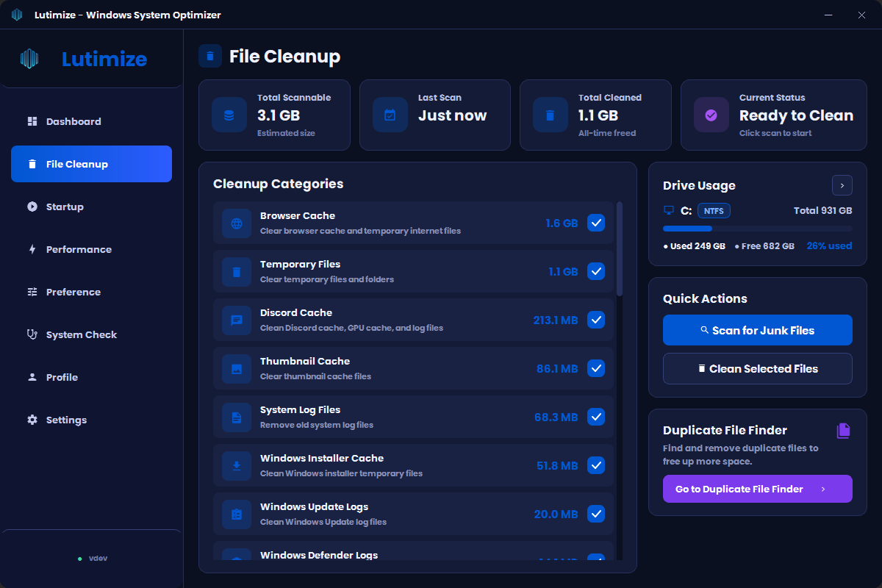Click the Total Cleaned trash icon

550,115
